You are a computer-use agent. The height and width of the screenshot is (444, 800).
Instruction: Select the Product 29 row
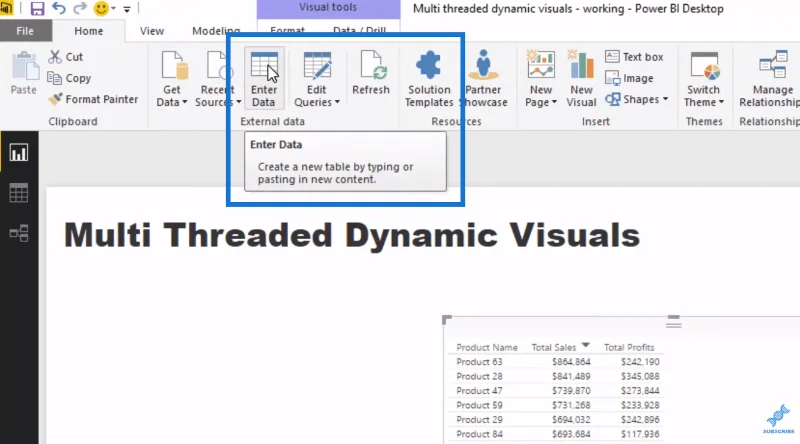coord(558,420)
